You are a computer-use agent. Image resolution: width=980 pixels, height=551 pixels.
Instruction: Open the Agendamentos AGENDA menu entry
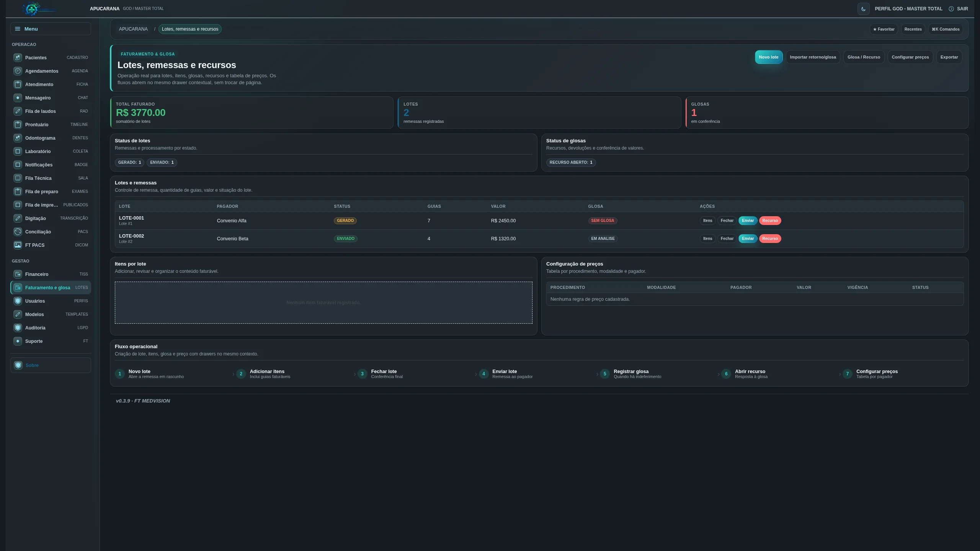(x=51, y=71)
